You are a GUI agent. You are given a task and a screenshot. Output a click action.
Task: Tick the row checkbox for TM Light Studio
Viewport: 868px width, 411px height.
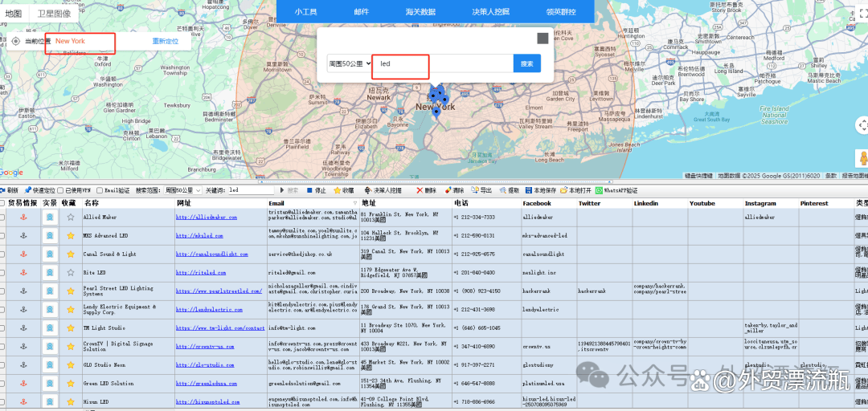(2, 328)
